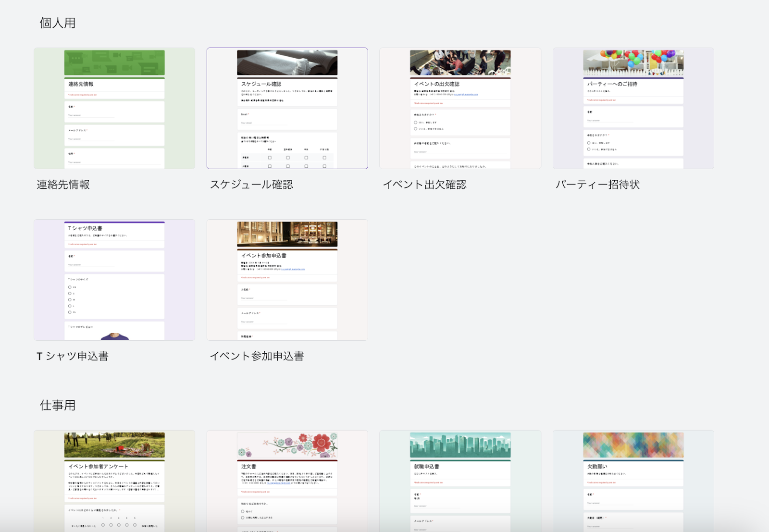This screenshot has width=769, height=532.
Task: Click the イベント出欠確認 caption text
Action: click(x=424, y=185)
